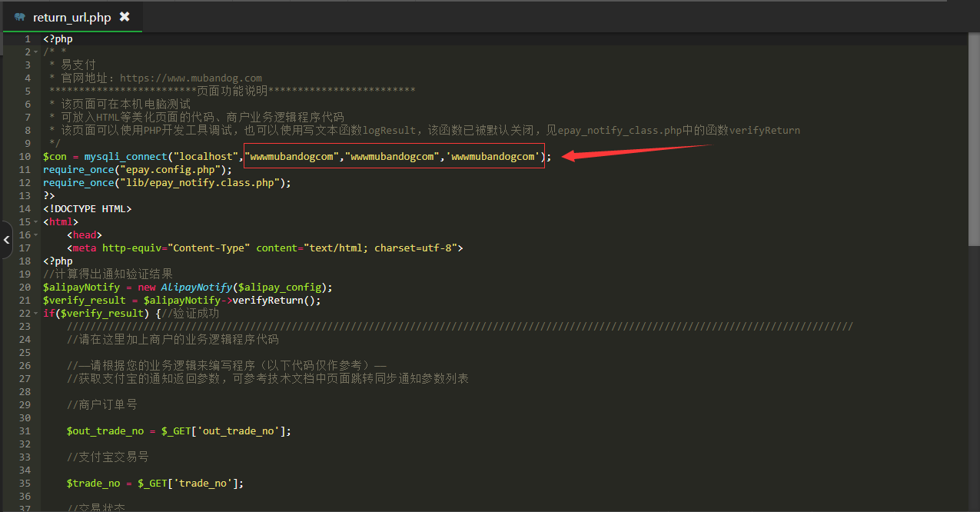Click the mysqli_connect function name
Screen dimensions: 980x512
click(x=125, y=157)
